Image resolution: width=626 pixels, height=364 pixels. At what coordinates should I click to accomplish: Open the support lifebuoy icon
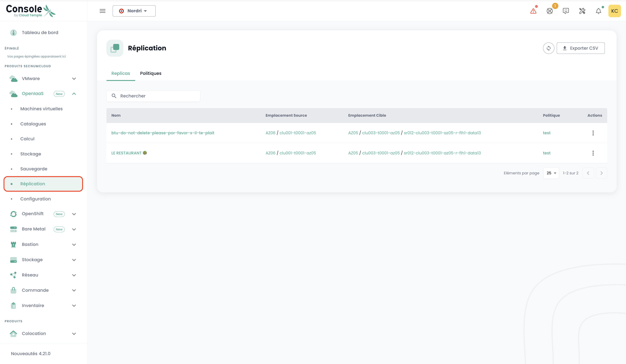pos(549,11)
